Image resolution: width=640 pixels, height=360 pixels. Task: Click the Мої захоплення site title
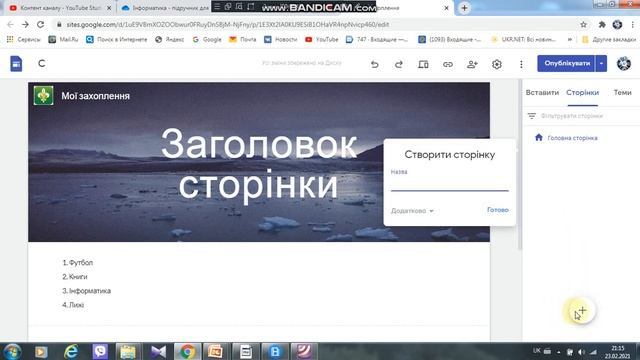coord(96,96)
